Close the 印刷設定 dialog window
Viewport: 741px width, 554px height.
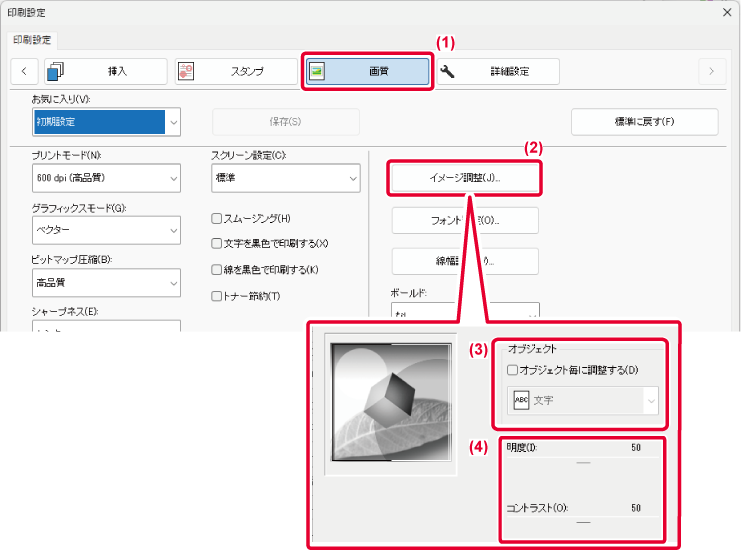(726, 12)
